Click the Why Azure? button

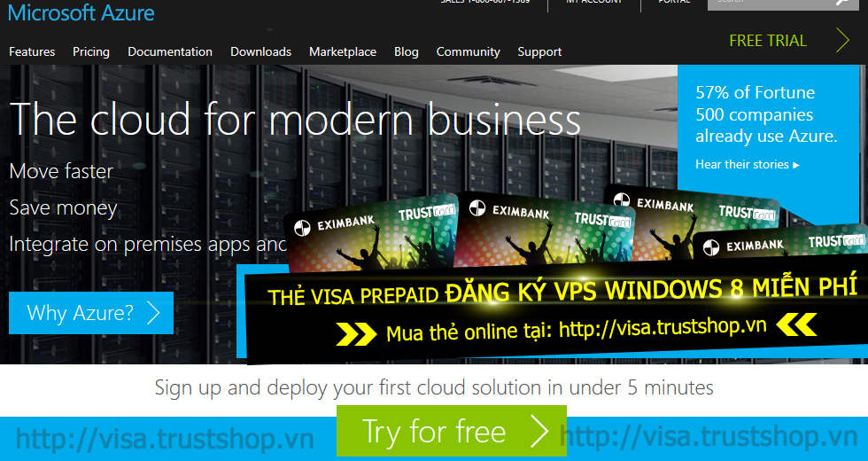91,313
